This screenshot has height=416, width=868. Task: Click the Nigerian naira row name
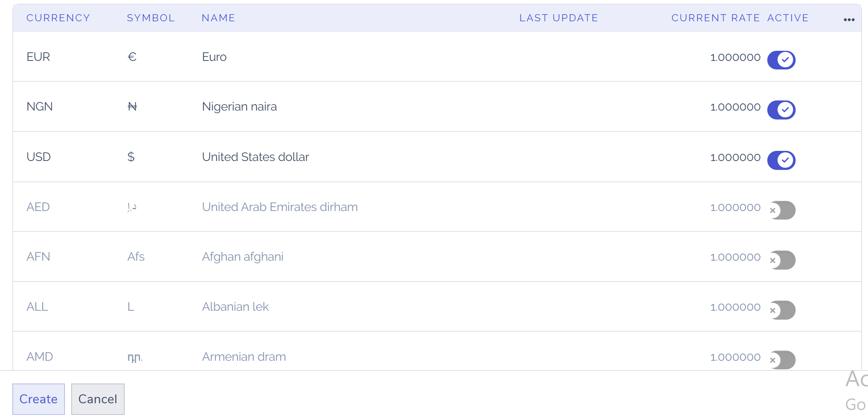[239, 107]
